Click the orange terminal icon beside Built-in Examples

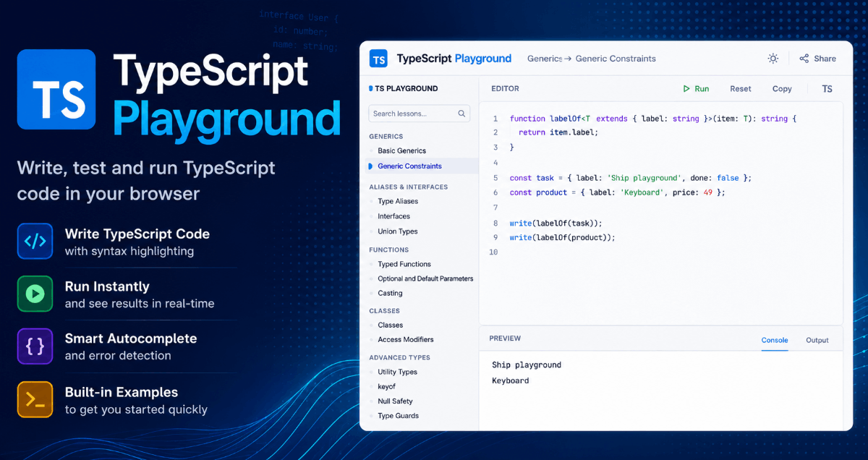click(35, 400)
